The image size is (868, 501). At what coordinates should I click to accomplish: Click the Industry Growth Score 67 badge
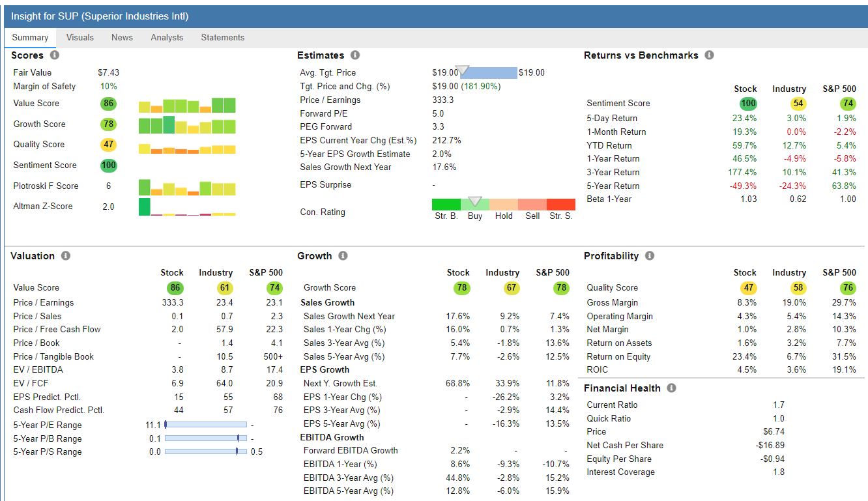tap(512, 288)
